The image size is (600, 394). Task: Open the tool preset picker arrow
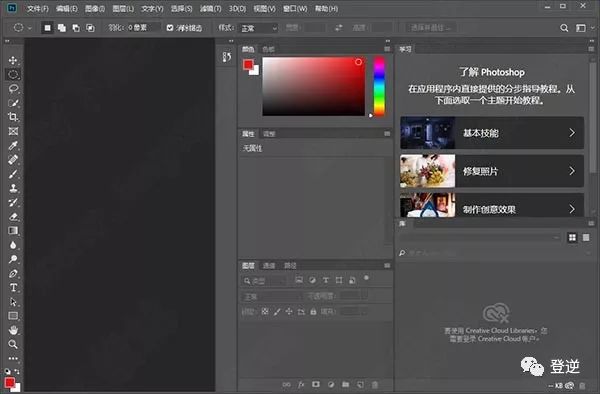click(x=30, y=28)
